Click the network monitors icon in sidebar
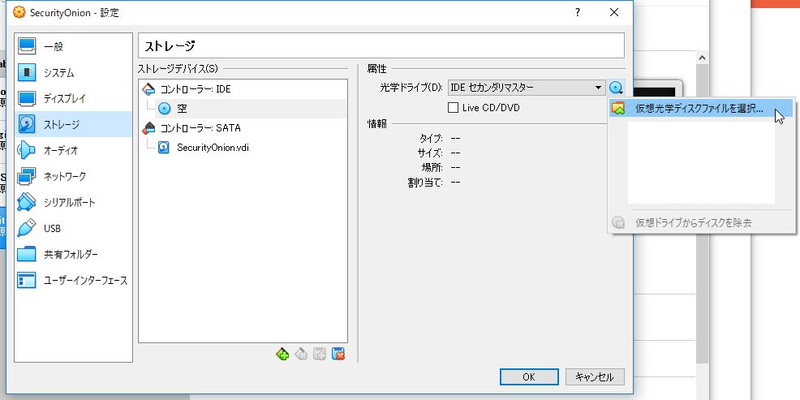The image size is (800, 400). (x=27, y=177)
